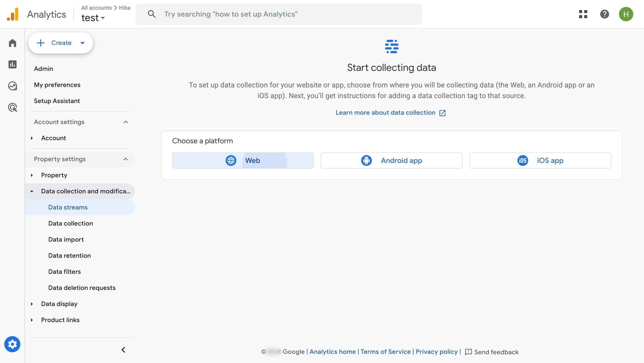Collapse the Account settings section
Image resolution: width=644 pixels, height=363 pixels.
click(125, 122)
